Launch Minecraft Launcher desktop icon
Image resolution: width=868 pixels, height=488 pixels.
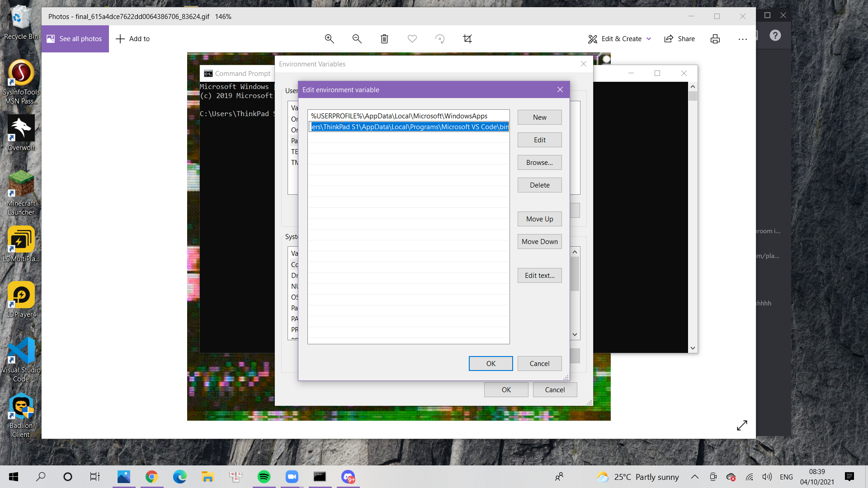coord(21,193)
